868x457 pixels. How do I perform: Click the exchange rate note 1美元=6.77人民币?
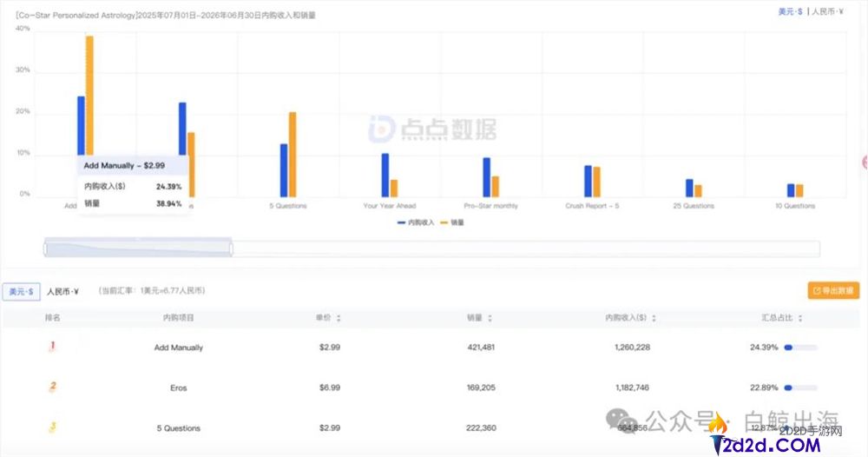[151, 291]
